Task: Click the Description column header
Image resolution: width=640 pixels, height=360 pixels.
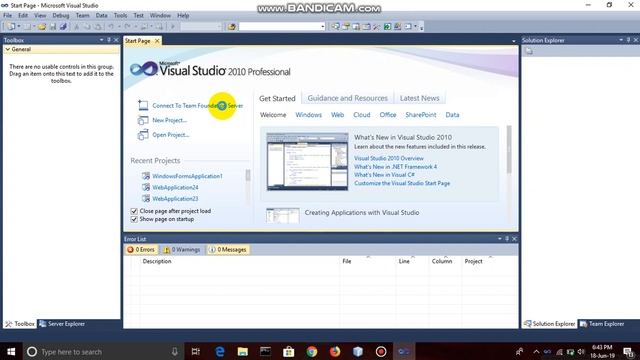Action: (x=157, y=261)
